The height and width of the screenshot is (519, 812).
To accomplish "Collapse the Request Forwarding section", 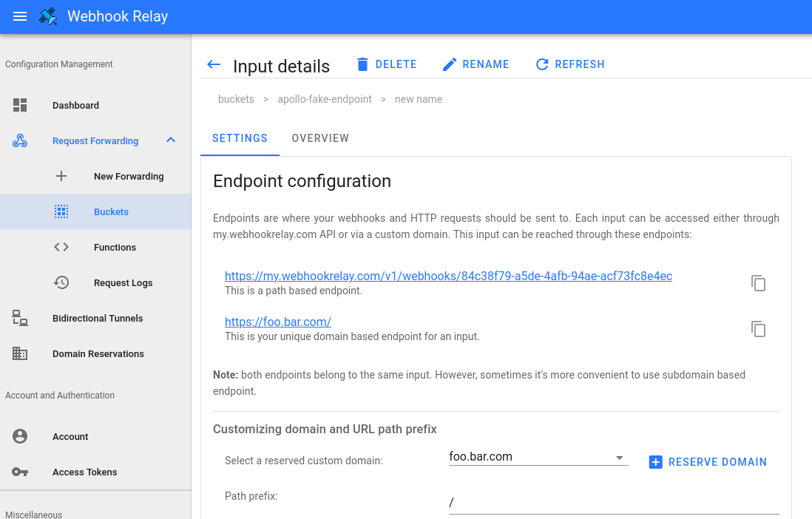I will click(x=171, y=139).
